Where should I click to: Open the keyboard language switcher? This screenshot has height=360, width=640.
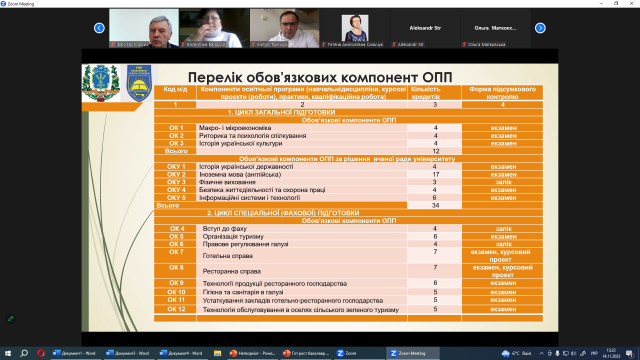594,353
